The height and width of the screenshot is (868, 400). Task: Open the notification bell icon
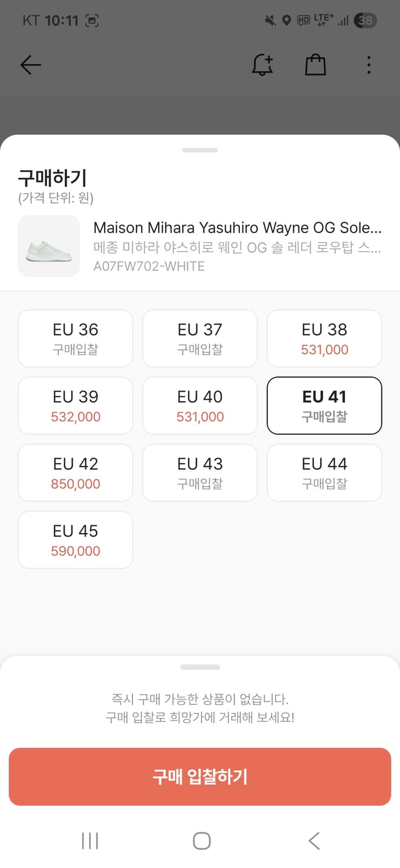tap(262, 65)
